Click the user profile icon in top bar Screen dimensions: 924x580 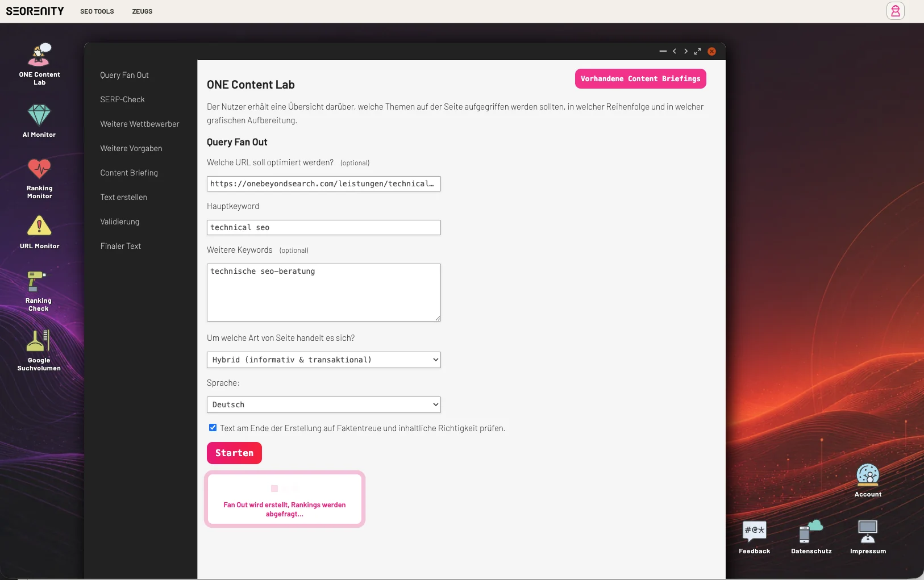coord(896,11)
